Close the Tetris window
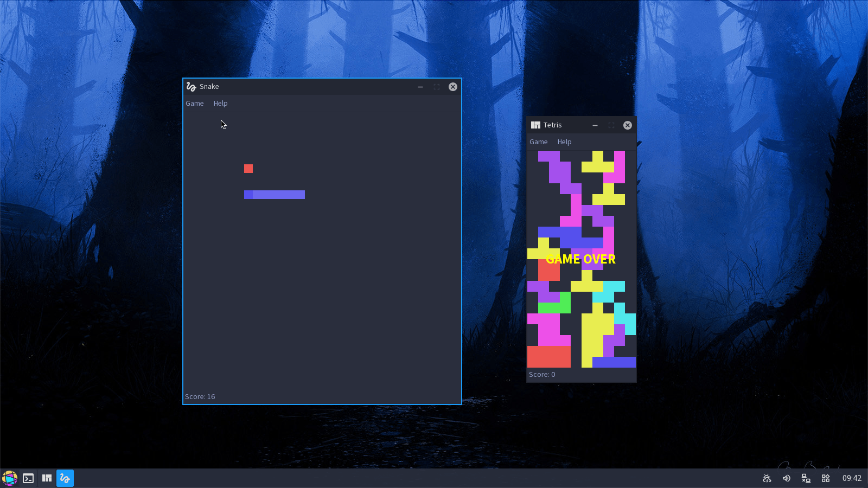The image size is (868, 488). pyautogui.click(x=627, y=125)
